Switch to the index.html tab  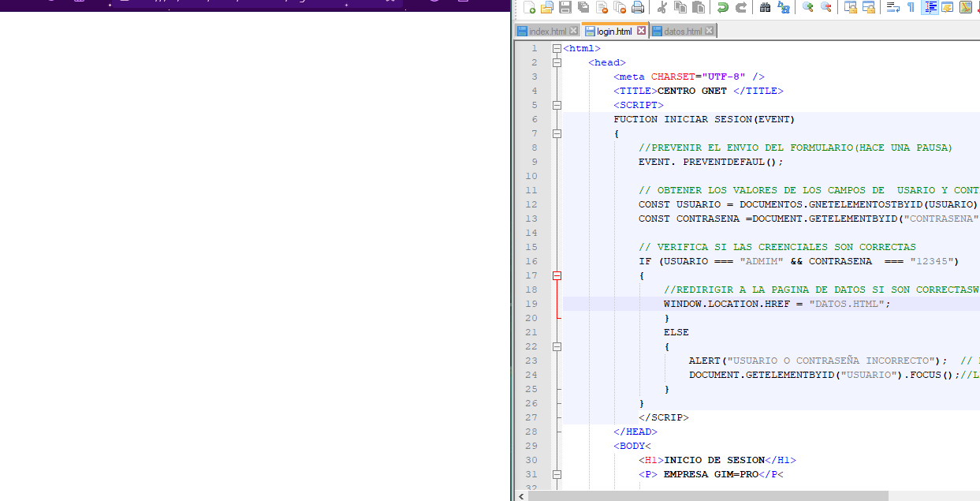547,32
